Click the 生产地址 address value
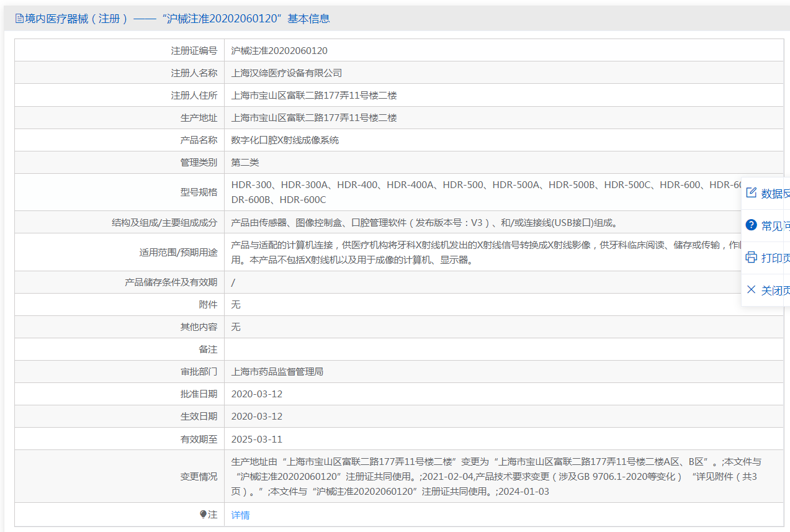Screen dimensions: 790x532 (314, 118)
